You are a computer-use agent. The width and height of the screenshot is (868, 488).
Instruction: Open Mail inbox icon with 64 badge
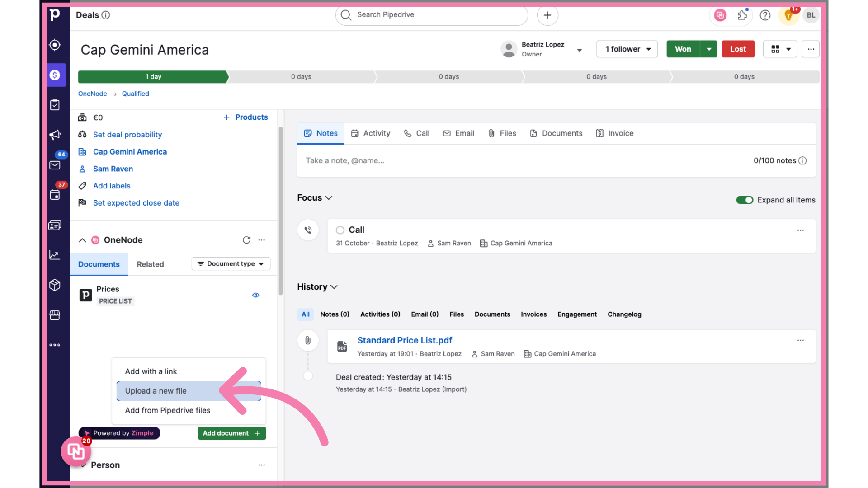(x=55, y=165)
